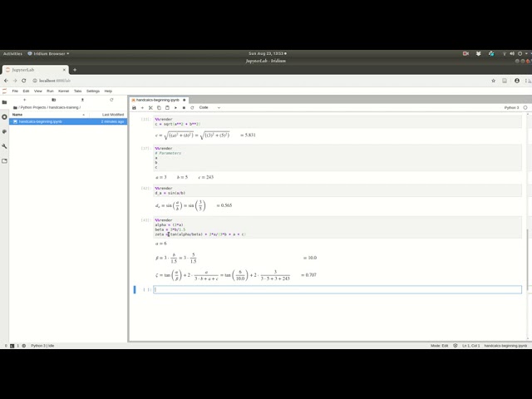The image size is (532, 399).
Task: Click the terminal count icon in status bar
Action: tap(12, 346)
